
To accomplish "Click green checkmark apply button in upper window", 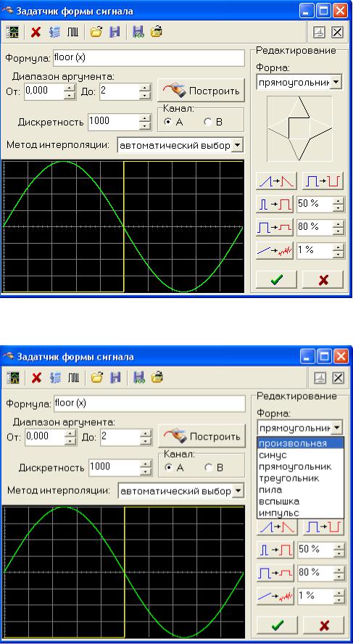I will (x=278, y=280).
